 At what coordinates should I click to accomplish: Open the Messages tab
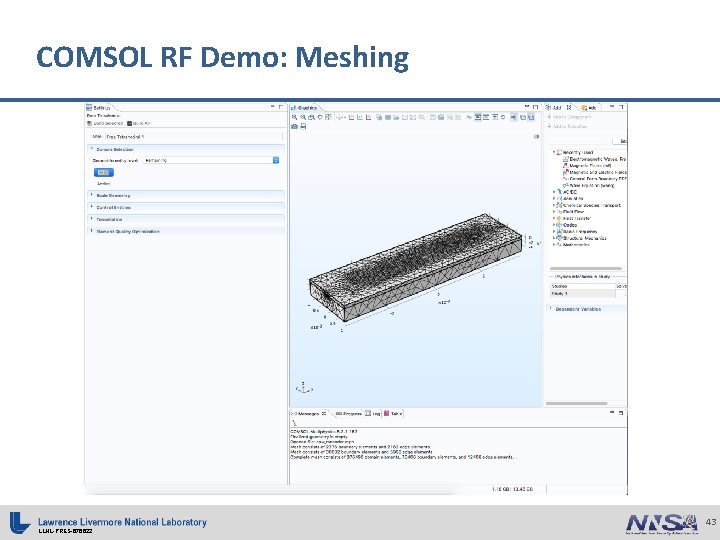[309, 414]
